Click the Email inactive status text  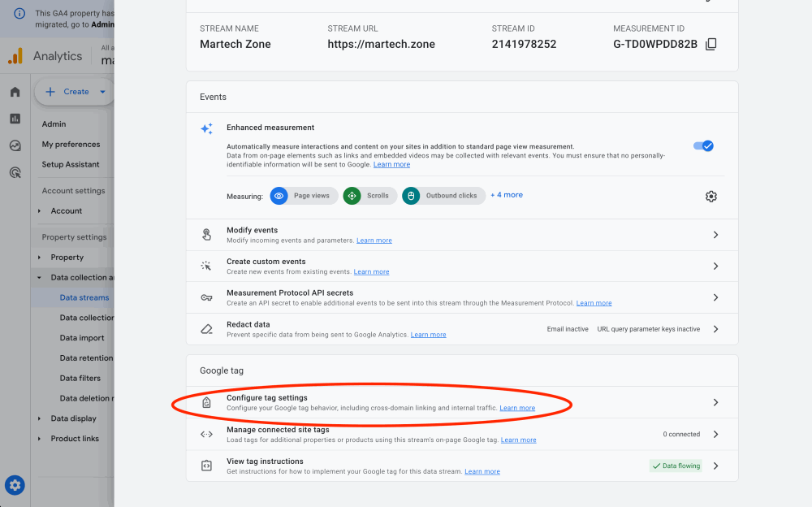pyautogui.click(x=568, y=329)
